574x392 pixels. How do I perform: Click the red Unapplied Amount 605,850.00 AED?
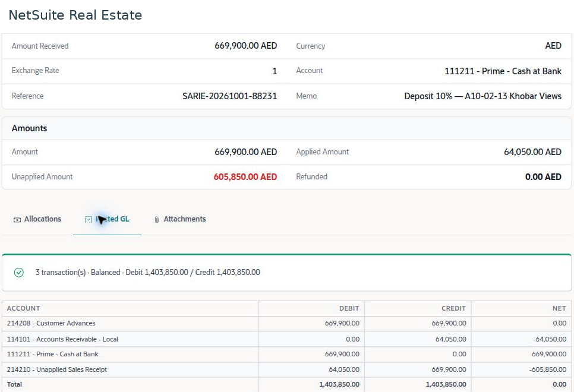click(x=245, y=177)
